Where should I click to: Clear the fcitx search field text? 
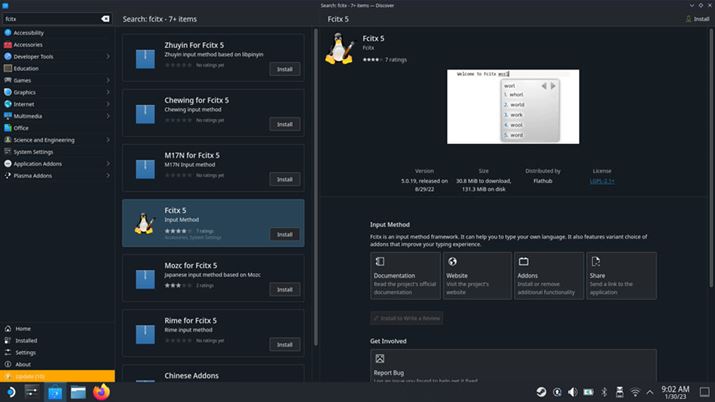pyautogui.click(x=106, y=19)
